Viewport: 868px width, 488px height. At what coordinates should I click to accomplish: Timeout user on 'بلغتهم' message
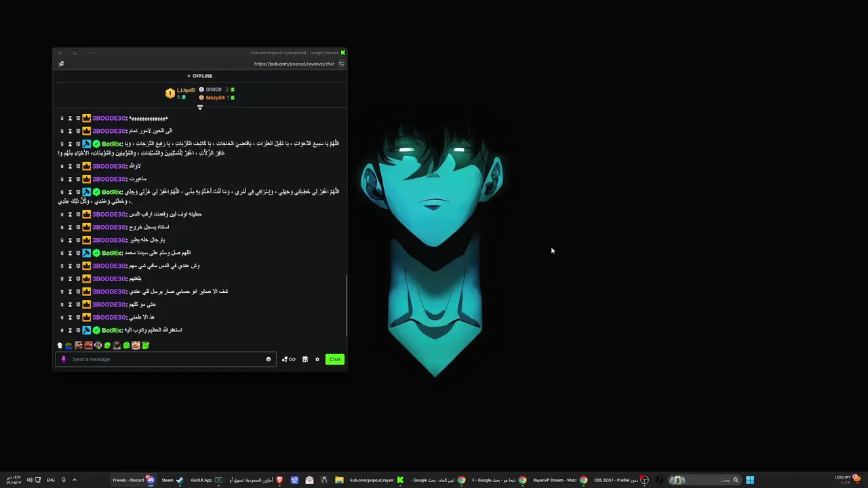coord(70,279)
